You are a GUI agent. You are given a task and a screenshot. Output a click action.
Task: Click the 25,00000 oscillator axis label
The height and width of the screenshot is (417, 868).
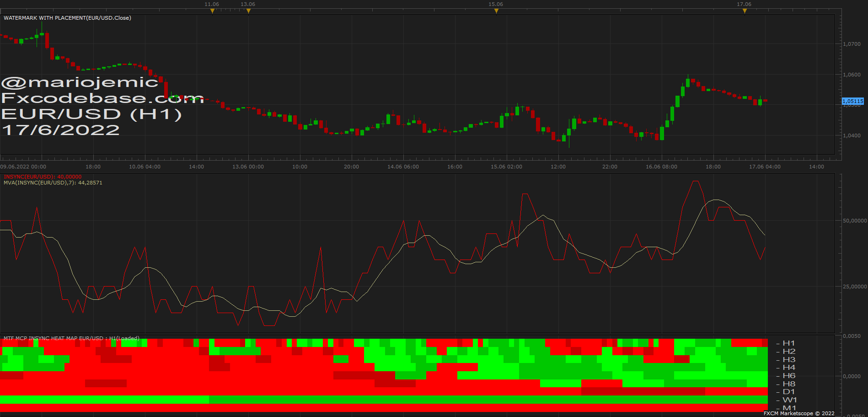point(855,287)
